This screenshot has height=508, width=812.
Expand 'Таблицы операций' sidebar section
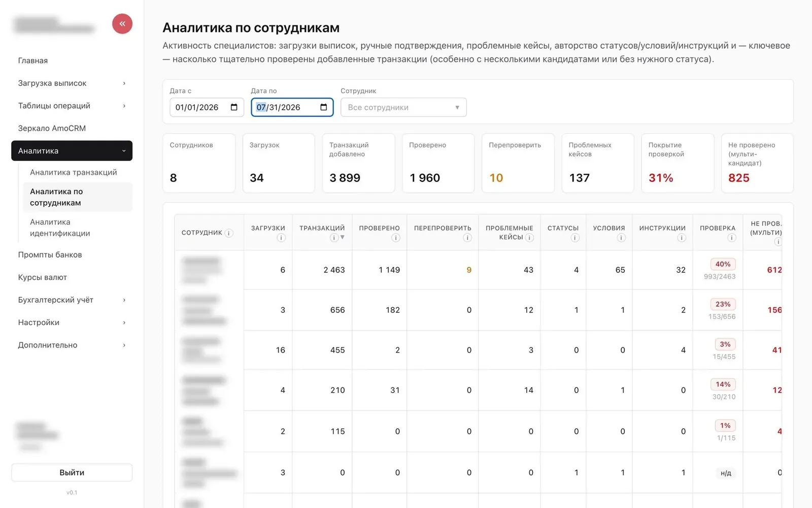[x=72, y=106]
